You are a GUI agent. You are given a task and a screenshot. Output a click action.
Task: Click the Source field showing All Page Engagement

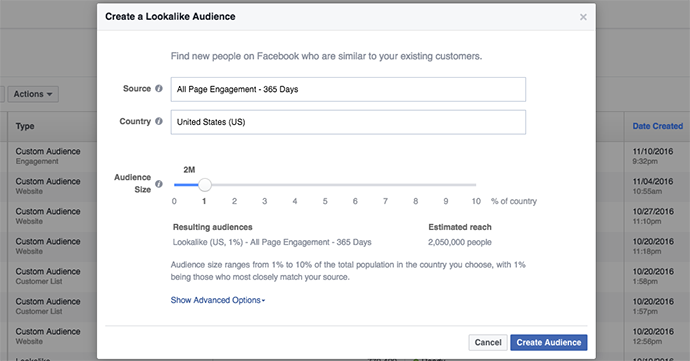click(x=348, y=89)
